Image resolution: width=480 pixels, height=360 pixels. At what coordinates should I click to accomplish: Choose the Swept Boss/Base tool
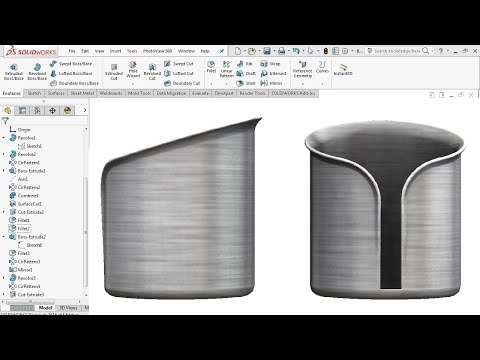(x=71, y=63)
